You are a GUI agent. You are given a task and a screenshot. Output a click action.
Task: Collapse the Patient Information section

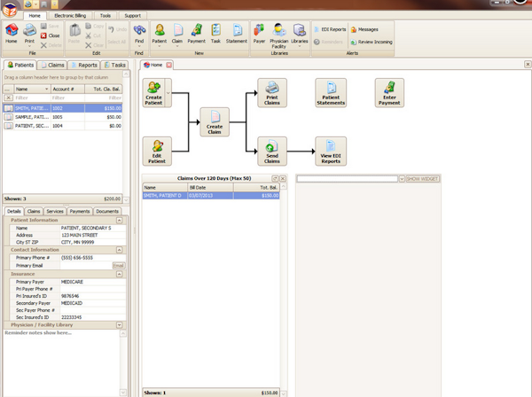pos(119,220)
